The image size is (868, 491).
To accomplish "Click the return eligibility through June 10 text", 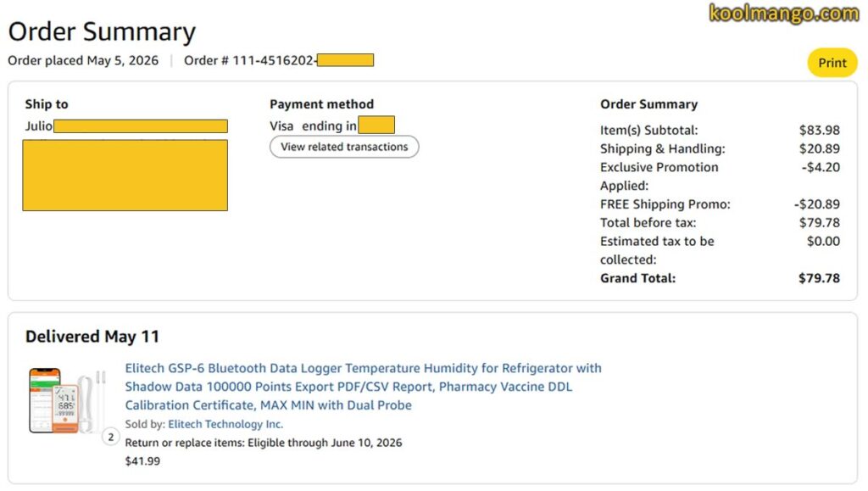I will coord(264,443).
